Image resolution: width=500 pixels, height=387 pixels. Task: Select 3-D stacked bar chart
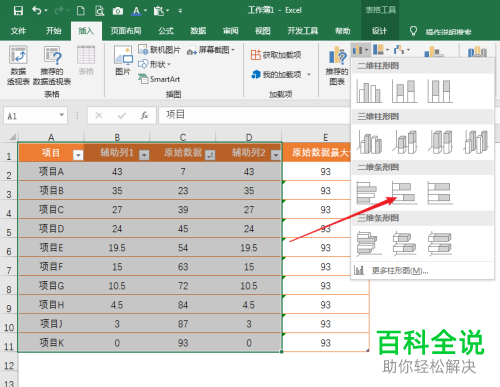click(x=404, y=244)
